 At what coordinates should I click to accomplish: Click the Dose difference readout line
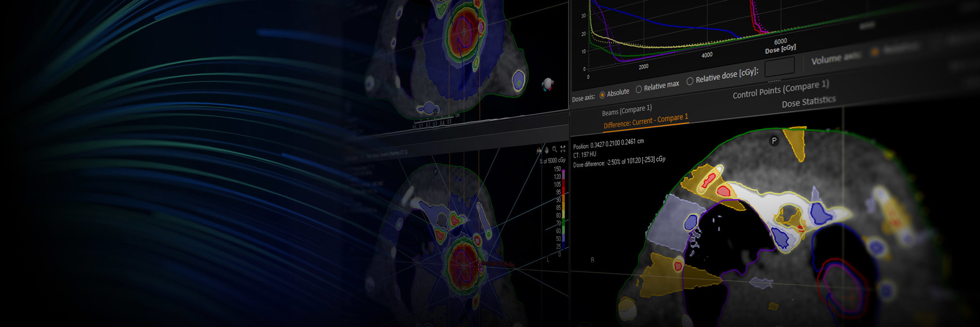[x=619, y=162]
